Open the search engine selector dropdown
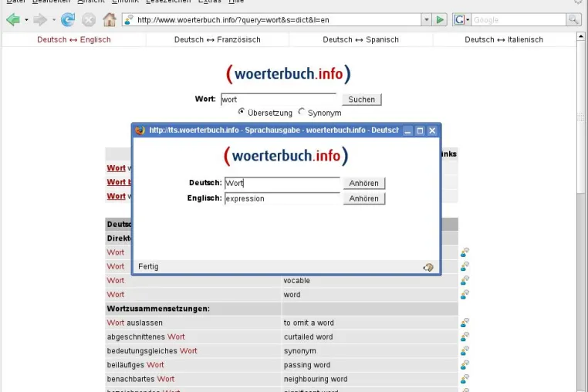 tap(468, 19)
